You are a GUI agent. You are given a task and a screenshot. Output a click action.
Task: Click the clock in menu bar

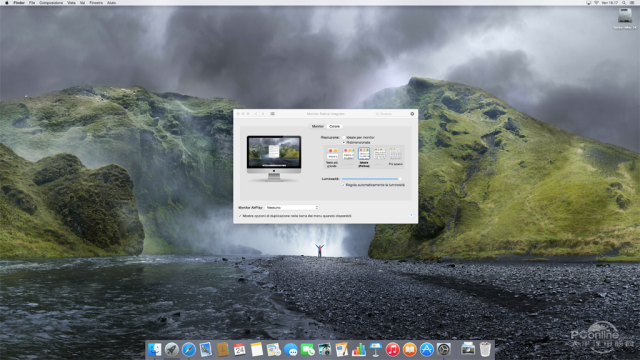tap(609, 3)
